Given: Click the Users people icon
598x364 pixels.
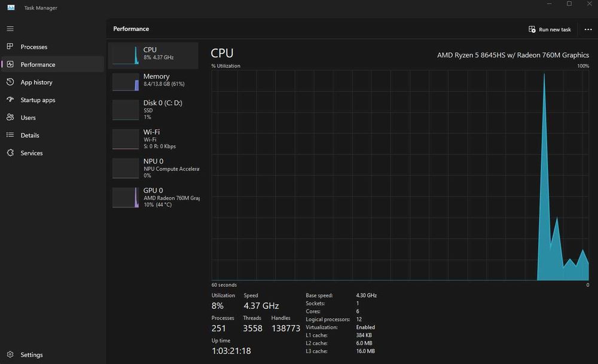Looking at the screenshot, I should click(x=10, y=117).
